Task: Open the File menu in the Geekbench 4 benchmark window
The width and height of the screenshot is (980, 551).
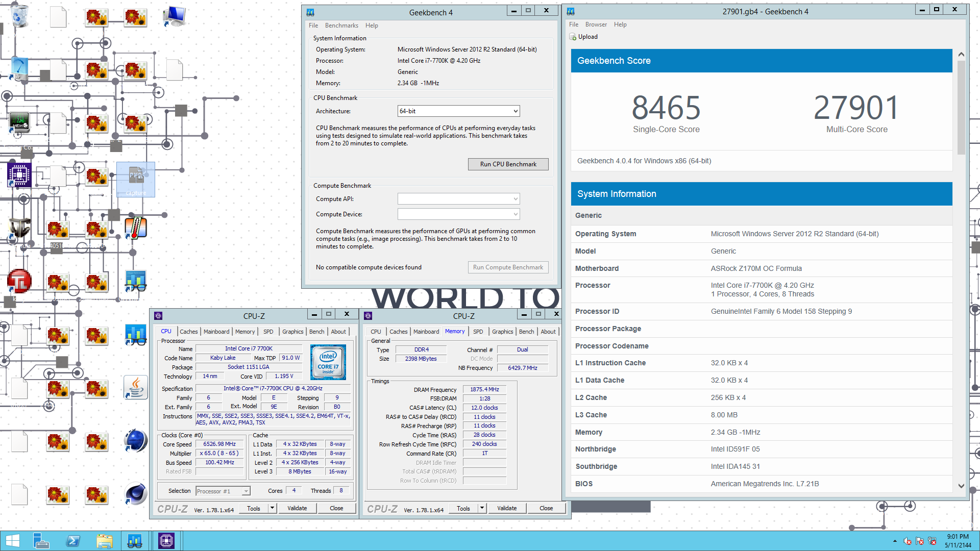Action: click(x=313, y=26)
